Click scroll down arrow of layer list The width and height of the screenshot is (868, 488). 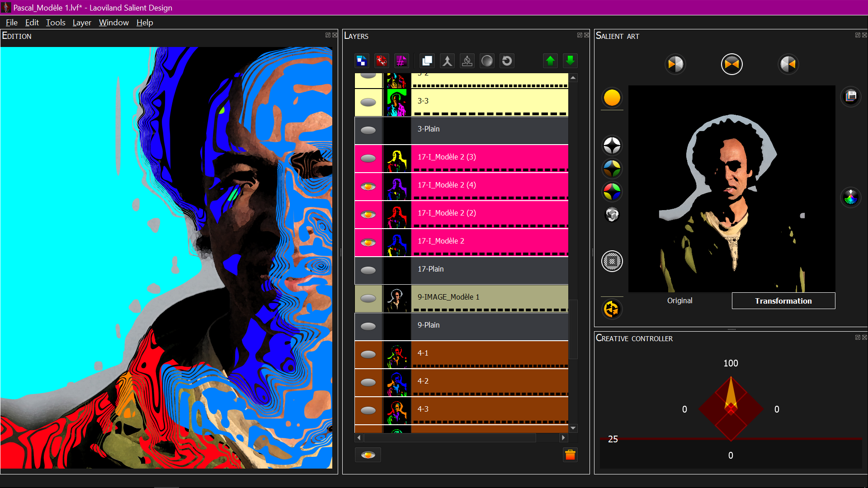coord(573,428)
